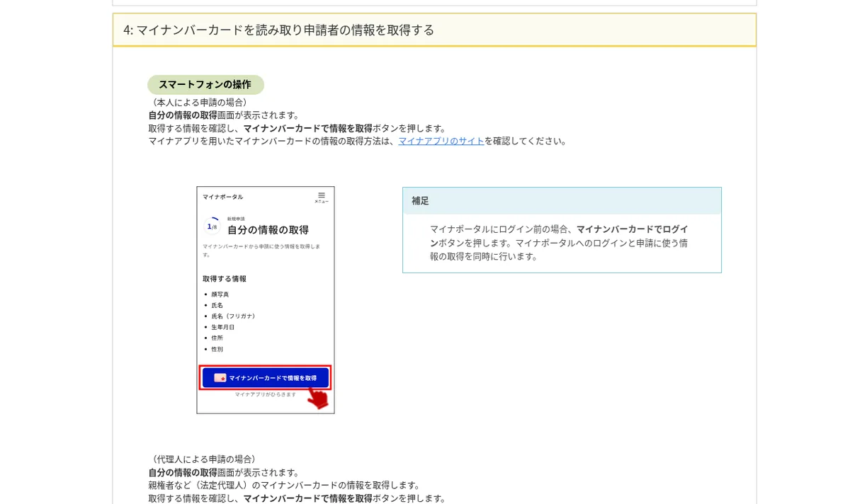Viewport: 850px width, 504px height.
Task: Click the 住所 list item in mockup
Action: click(x=217, y=338)
